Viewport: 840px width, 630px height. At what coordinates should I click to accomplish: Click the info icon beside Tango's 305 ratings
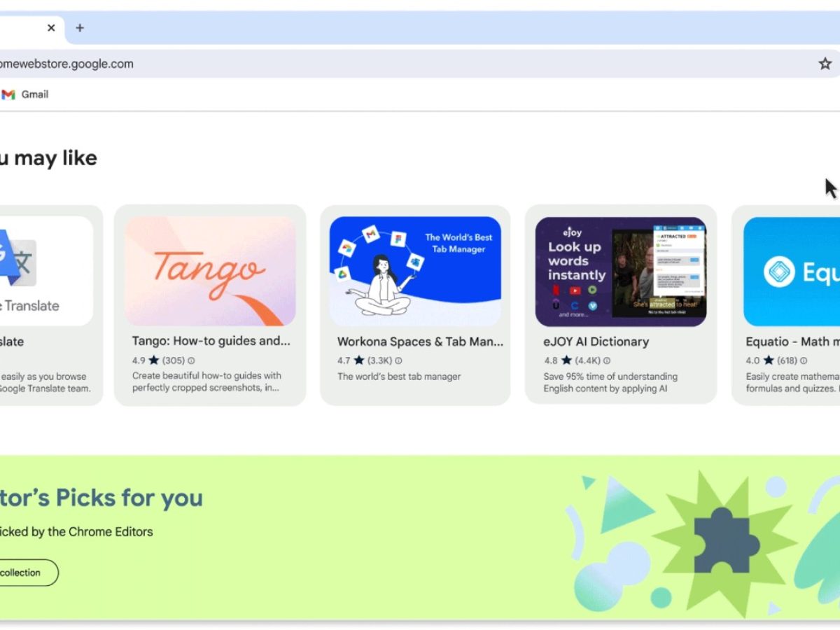point(191,361)
